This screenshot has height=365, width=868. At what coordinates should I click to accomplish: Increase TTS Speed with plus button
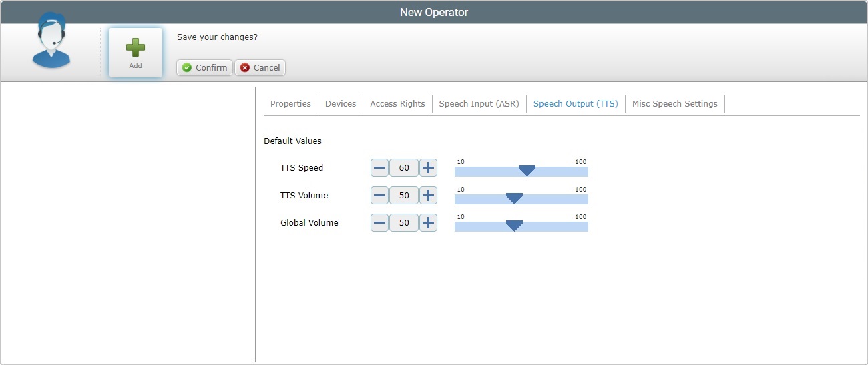(x=428, y=168)
